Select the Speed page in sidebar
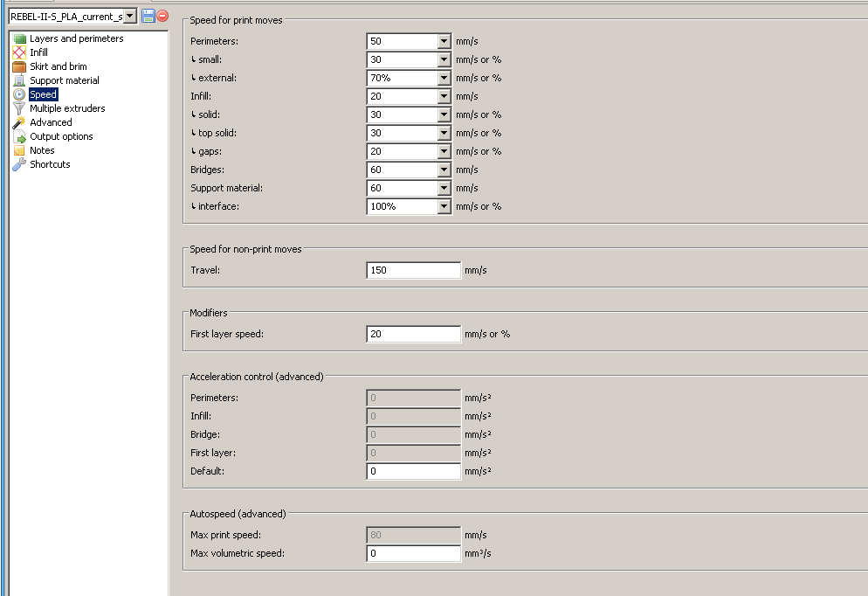This screenshot has width=868, height=596. tap(43, 94)
